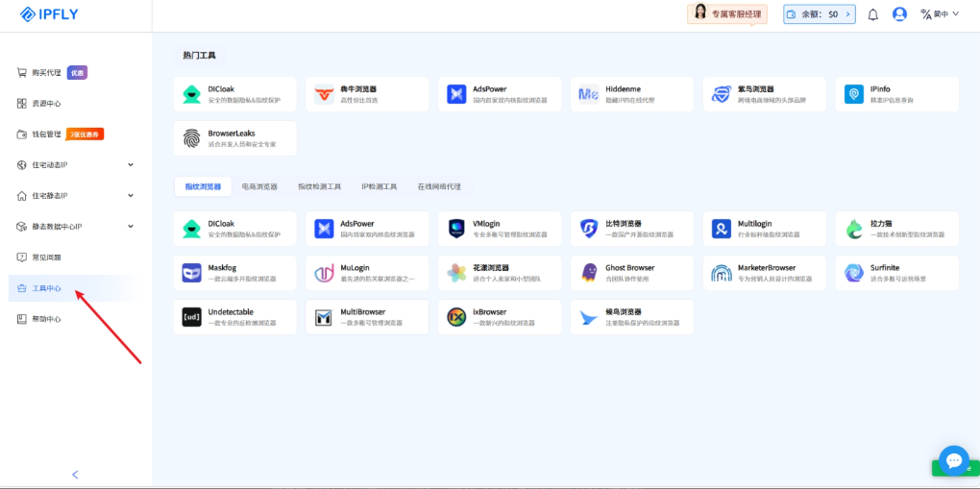Collapse the sidebar with the arrow

pyautogui.click(x=76, y=475)
